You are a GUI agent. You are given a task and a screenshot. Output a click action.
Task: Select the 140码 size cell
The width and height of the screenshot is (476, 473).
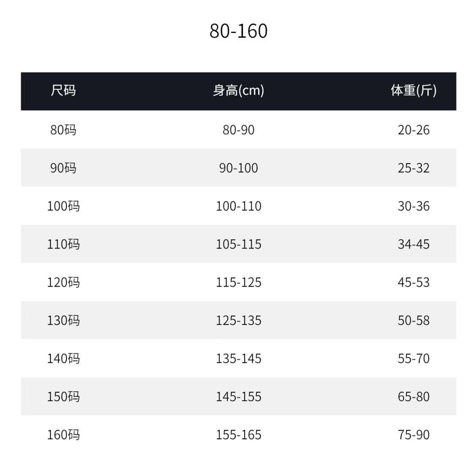tap(63, 358)
